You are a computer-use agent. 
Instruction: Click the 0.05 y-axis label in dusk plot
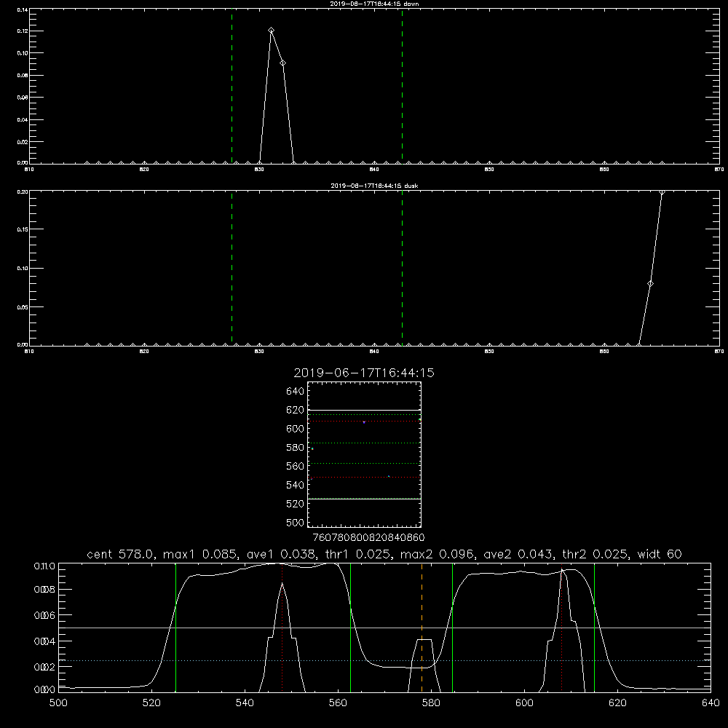click(23, 307)
